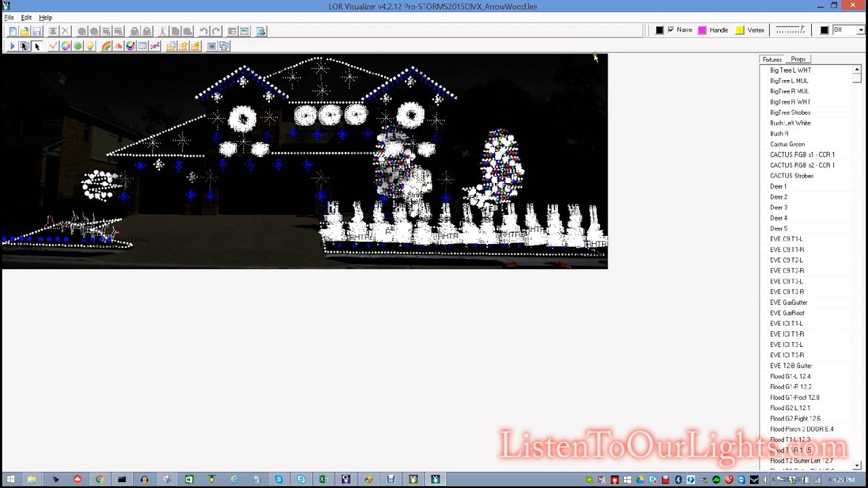Undo the last action
Viewport: 868px width, 488px height.
pyautogui.click(x=203, y=31)
